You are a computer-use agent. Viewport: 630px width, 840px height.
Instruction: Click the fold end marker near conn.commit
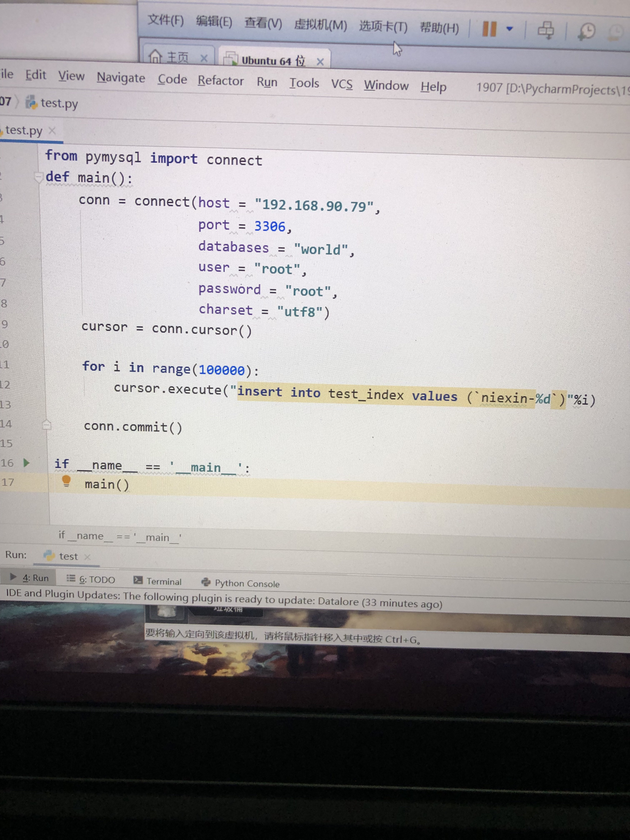pyautogui.click(x=47, y=425)
